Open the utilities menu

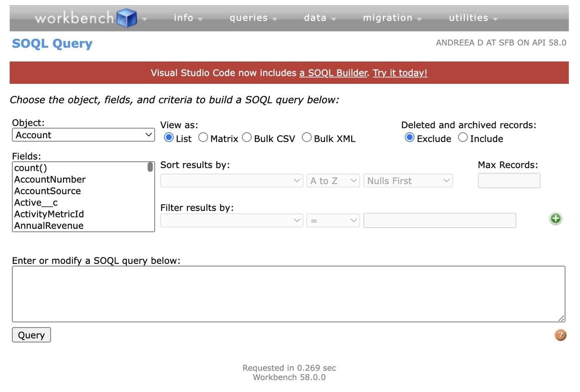click(473, 18)
